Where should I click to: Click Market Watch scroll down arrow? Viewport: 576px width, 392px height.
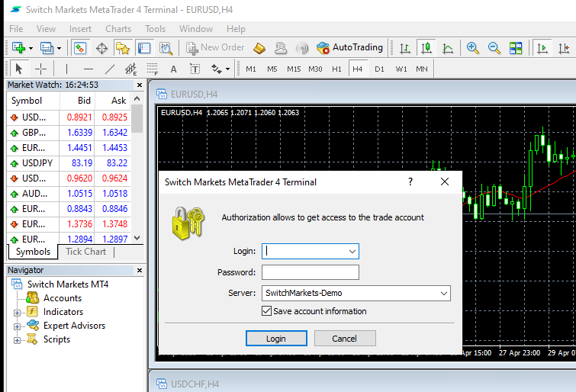[x=137, y=238]
